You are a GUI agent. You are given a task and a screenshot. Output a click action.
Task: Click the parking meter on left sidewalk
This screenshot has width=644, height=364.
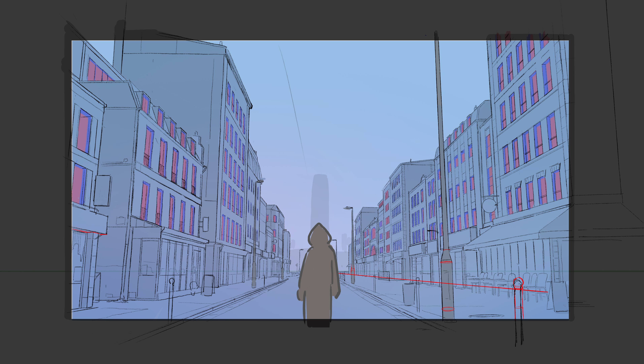click(171, 281)
